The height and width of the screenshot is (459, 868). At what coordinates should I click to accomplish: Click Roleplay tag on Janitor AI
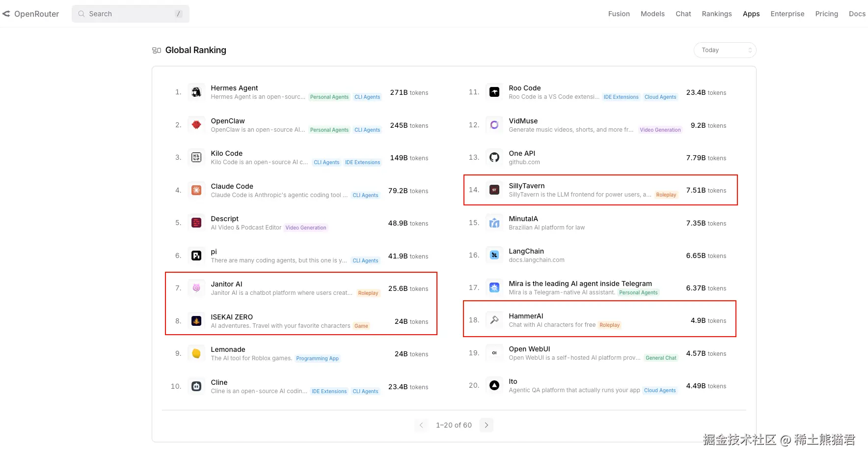point(368,293)
